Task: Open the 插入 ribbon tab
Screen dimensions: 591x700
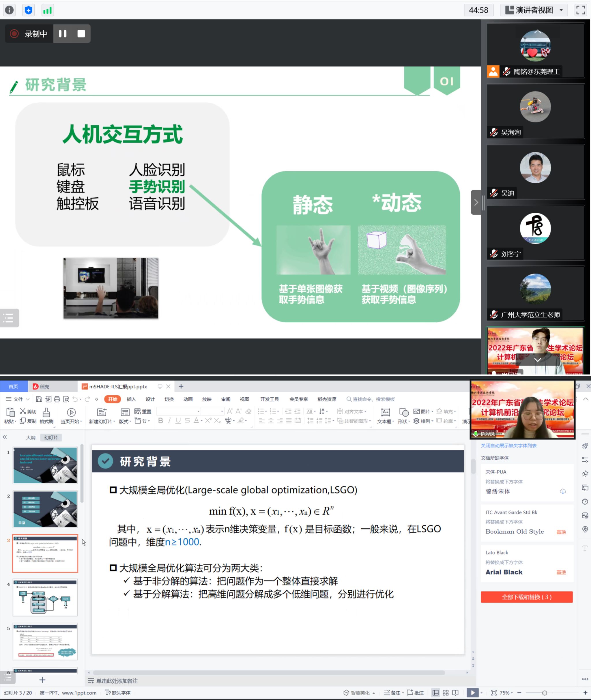Action: pyautogui.click(x=131, y=399)
